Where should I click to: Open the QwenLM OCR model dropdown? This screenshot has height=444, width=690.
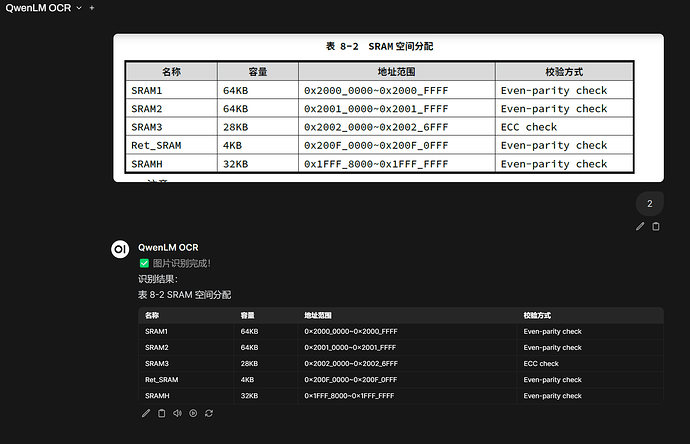(44, 8)
